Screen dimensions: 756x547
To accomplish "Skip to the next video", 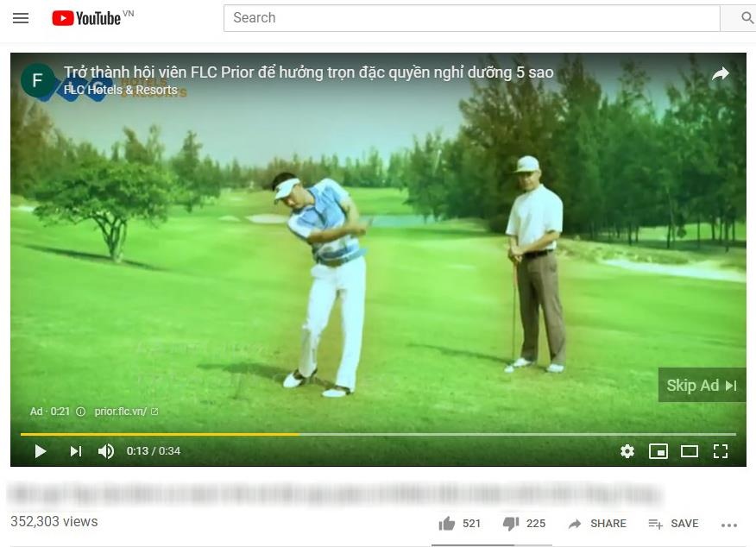I will pos(76,451).
